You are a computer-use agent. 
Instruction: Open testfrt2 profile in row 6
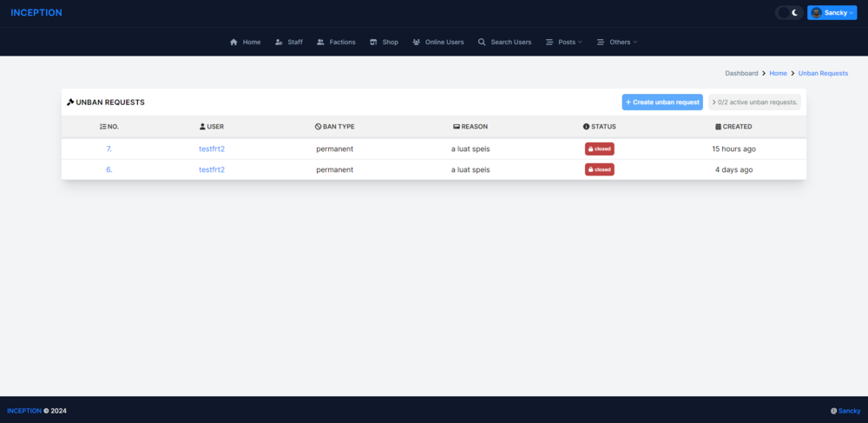[x=212, y=169]
